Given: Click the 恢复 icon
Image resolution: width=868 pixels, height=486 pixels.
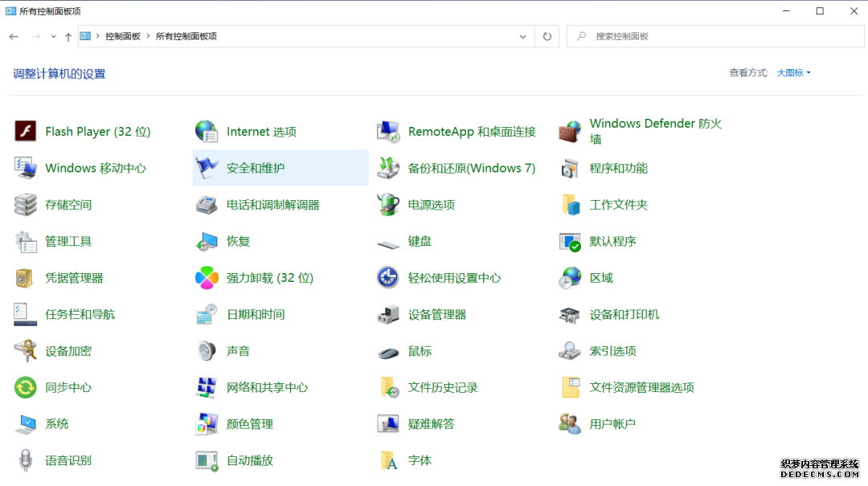Looking at the screenshot, I should pos(207,241).
